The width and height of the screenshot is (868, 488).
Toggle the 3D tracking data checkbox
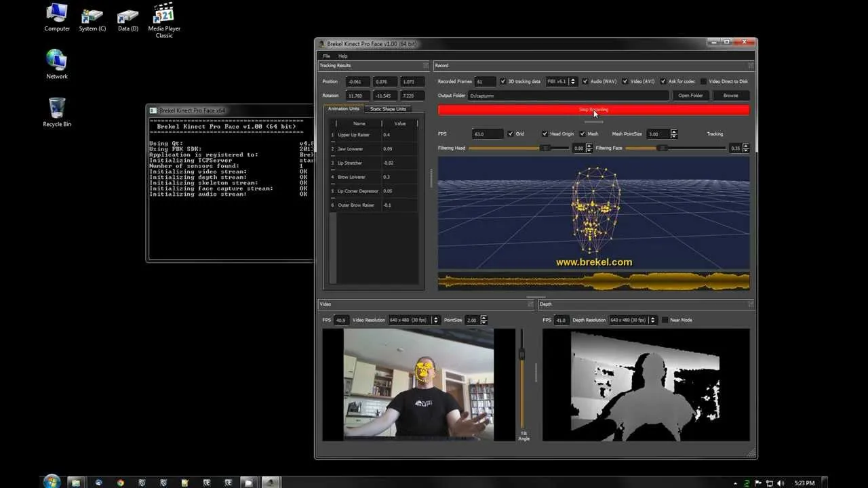click(x=503, y=81)
